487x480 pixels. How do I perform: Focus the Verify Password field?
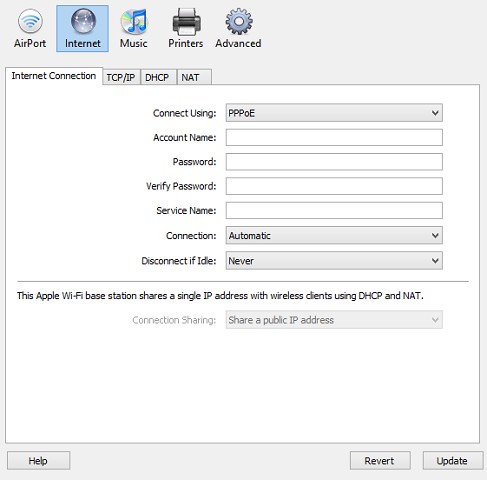point(334,186)
